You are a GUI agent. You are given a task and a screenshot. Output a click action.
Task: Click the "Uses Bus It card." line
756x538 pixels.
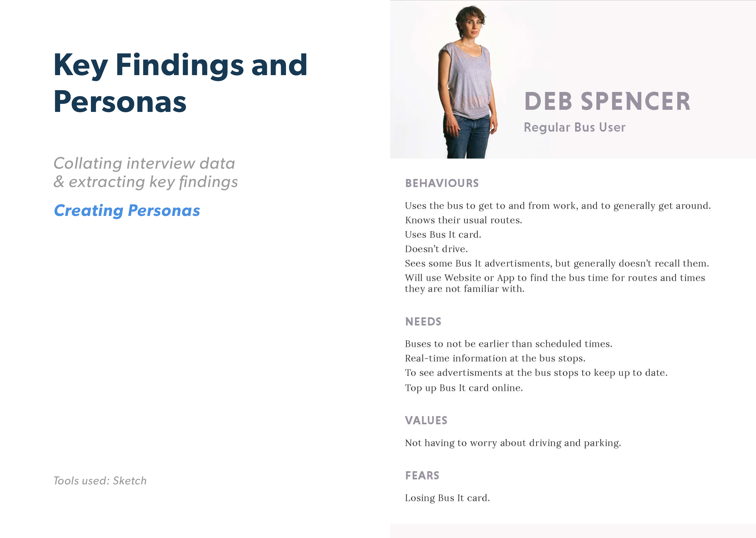pyautogui.click(x=443, y=235)
